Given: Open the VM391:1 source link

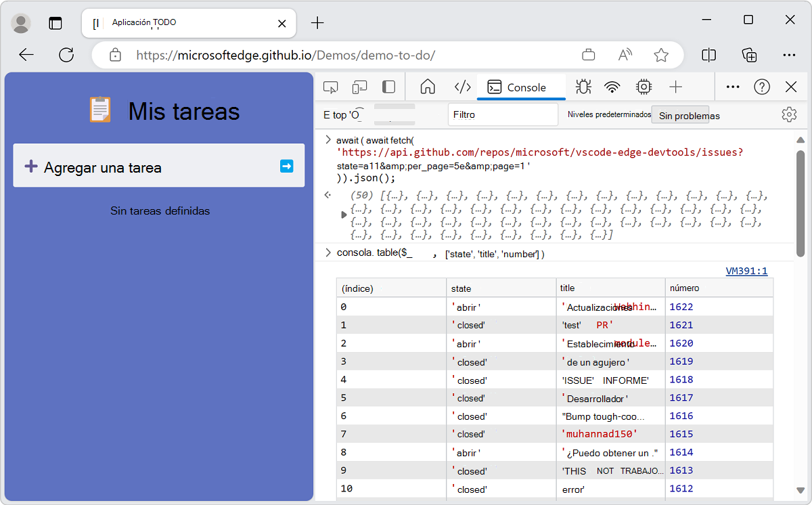Looking at the screenshot, I should click(x=746, y=271).
